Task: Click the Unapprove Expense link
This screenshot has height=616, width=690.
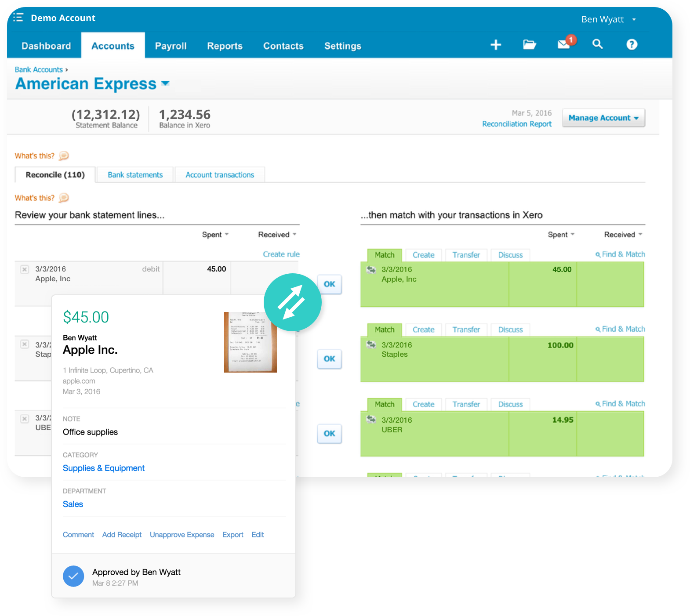Action: point(182,535)
